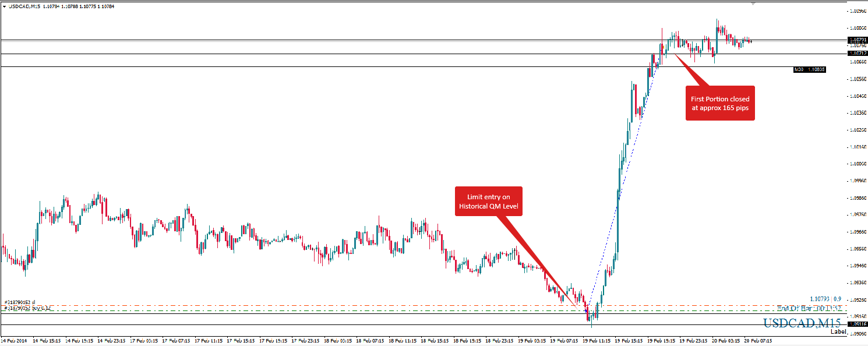Click the 14 Feb 2014 date on time axis

[x=14, y=340]
